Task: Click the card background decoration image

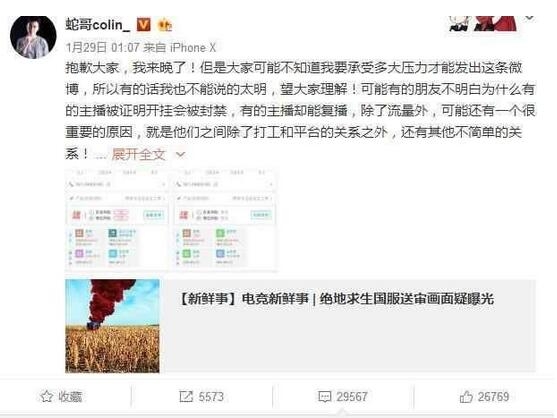Action: 482,24
